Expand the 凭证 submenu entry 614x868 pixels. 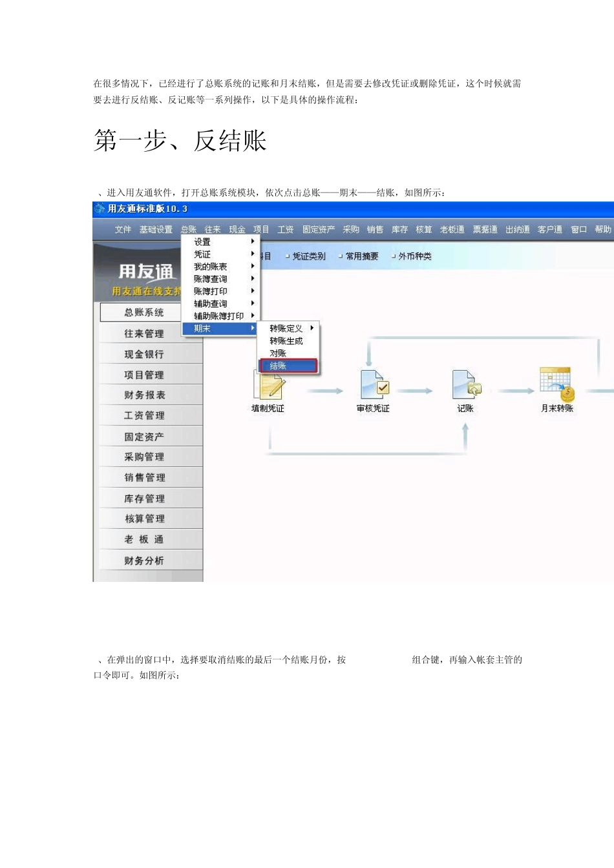pos(220,254)
